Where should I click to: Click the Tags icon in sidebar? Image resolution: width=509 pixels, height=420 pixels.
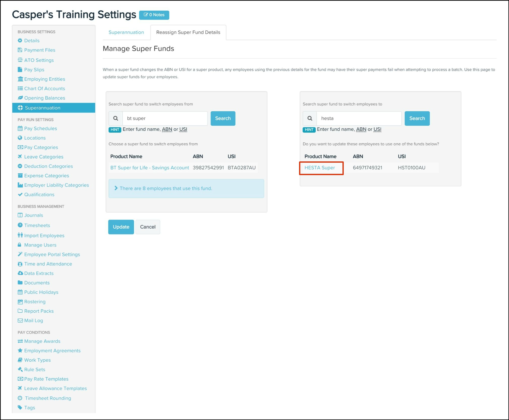20,407
